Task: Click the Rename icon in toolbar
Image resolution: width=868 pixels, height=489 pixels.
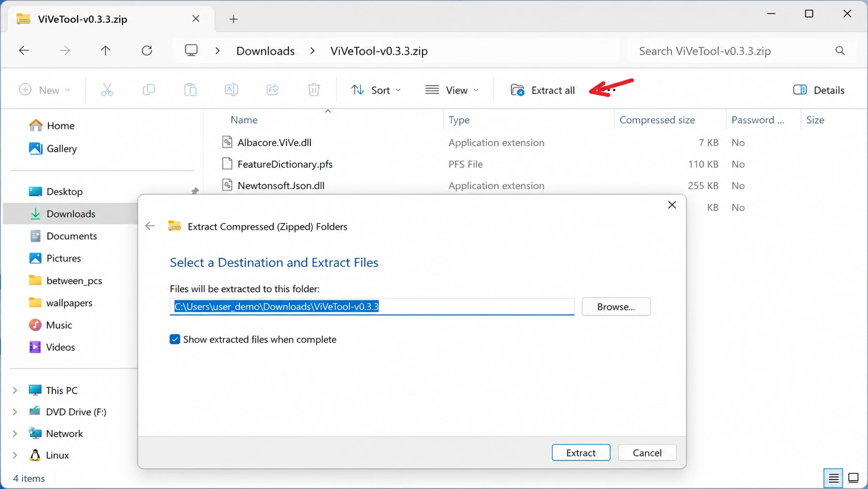Action: 232,90
